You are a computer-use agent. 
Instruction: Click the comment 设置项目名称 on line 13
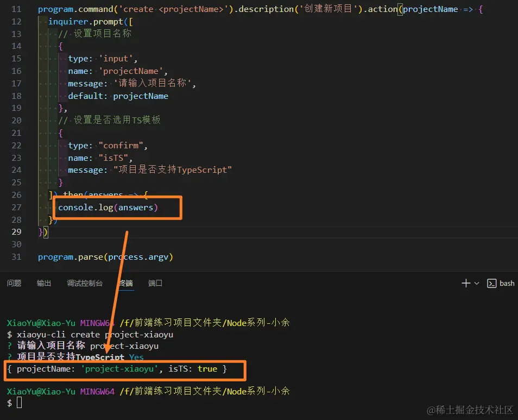click(x=95, y=34)
